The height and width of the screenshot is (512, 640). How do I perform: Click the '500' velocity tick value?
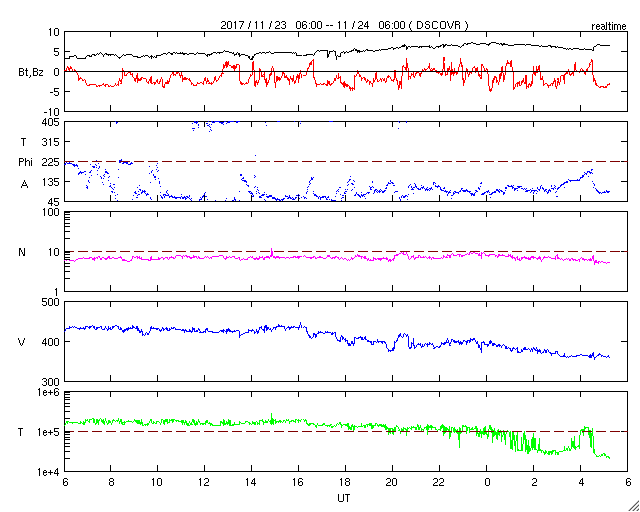[51, 303]
